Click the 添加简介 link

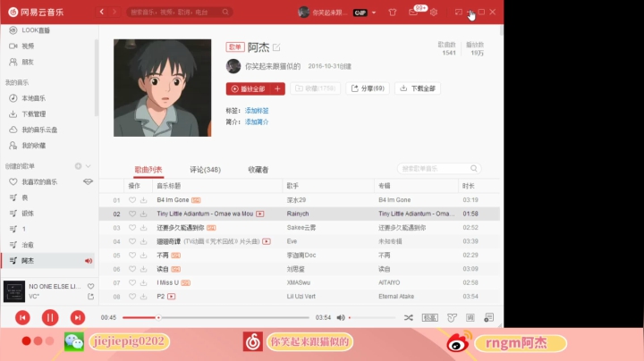257,122
